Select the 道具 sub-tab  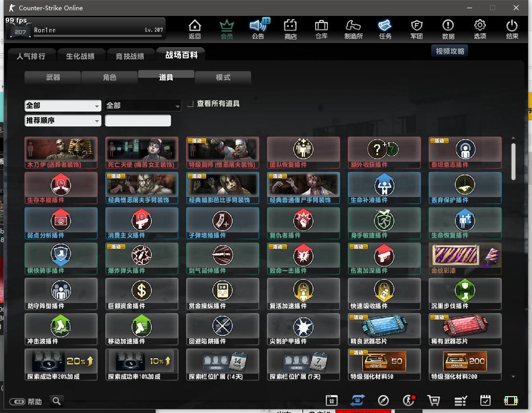pos(166,77)
